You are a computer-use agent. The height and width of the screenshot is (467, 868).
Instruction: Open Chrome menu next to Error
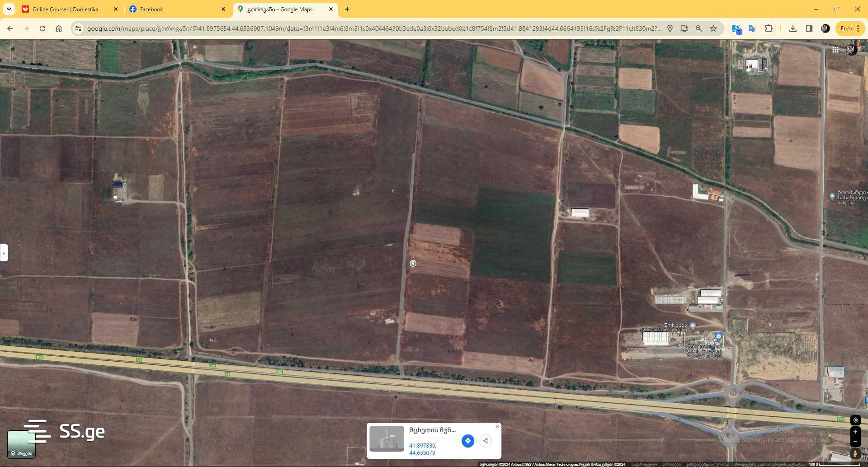pos(858,28)
